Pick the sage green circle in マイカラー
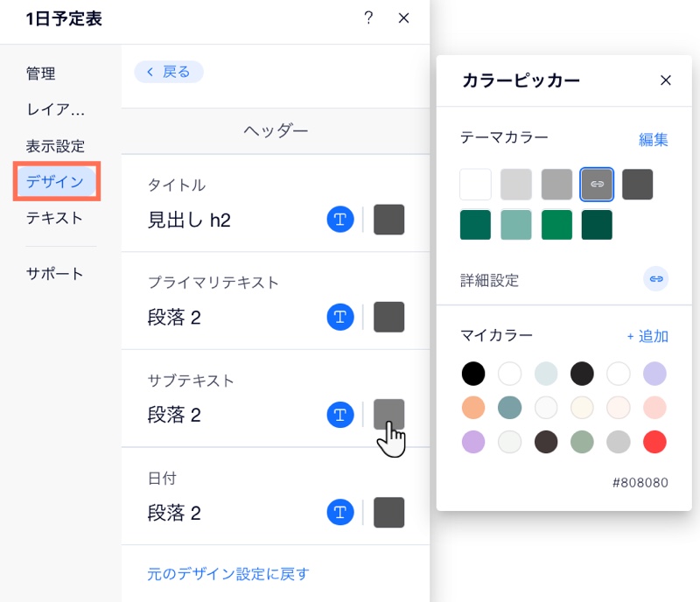 point(582,442)
